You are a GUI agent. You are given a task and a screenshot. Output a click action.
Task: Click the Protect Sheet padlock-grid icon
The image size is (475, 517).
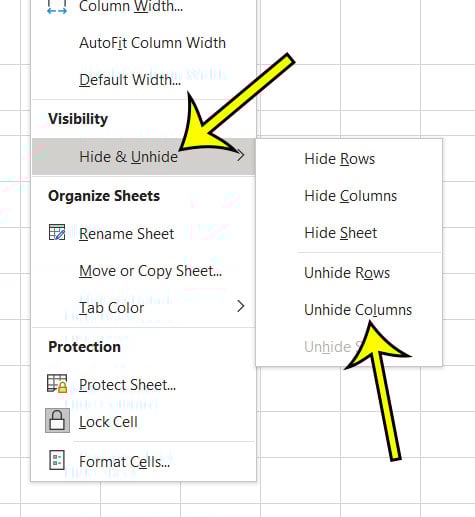57,383
